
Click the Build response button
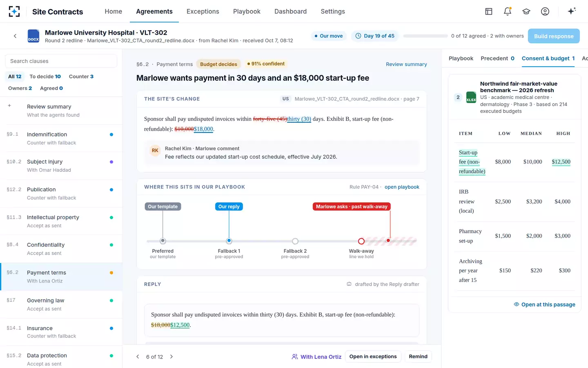(x=554, y=36)
